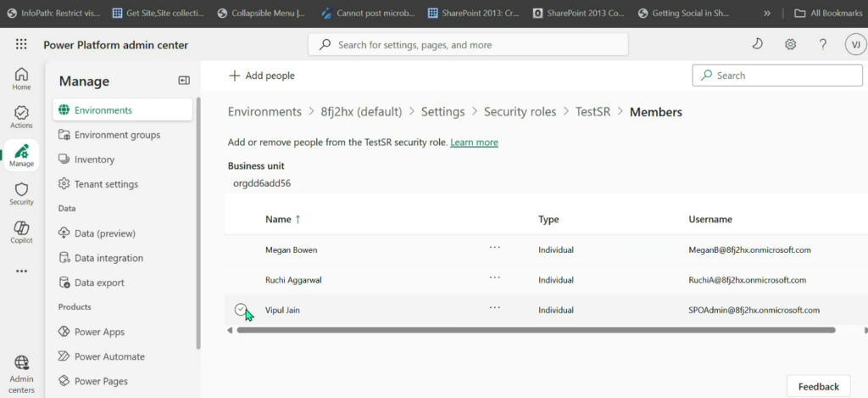Select Tenant settings in Manage menu
This screenshot has height=398, width=868.
(105, 184)
